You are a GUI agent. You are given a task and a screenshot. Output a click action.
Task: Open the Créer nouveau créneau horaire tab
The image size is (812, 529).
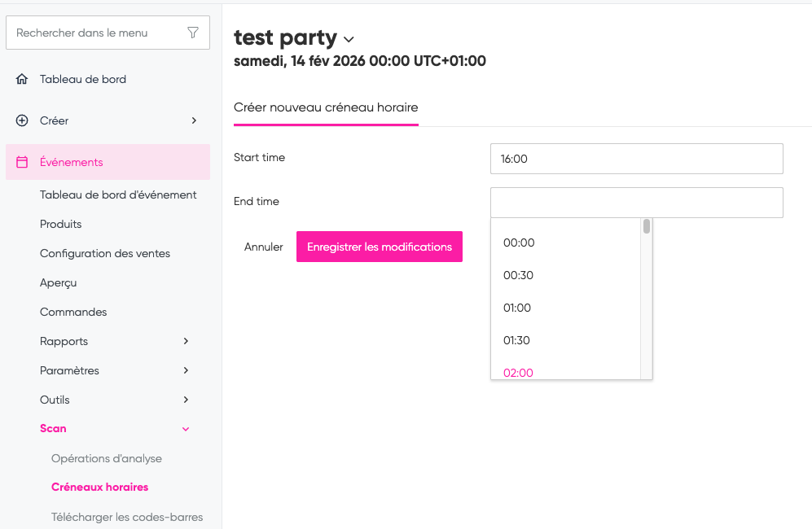[x=326, y=107]
